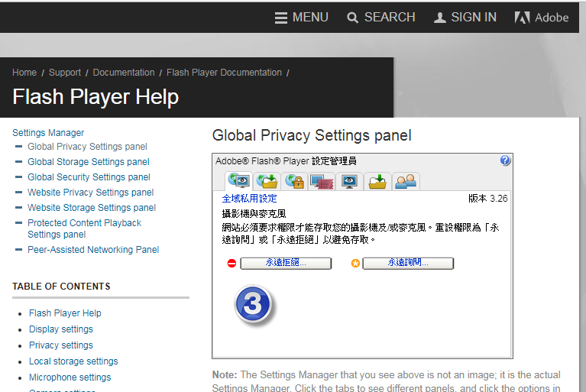This screenshot has height=392, width=586.
Task: Open the Settings Manager help question icon
Action: coord(505,160)
